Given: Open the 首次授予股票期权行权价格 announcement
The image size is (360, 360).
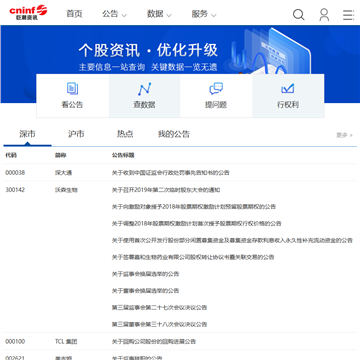Looking at the screenshot, I should point(196,223).
